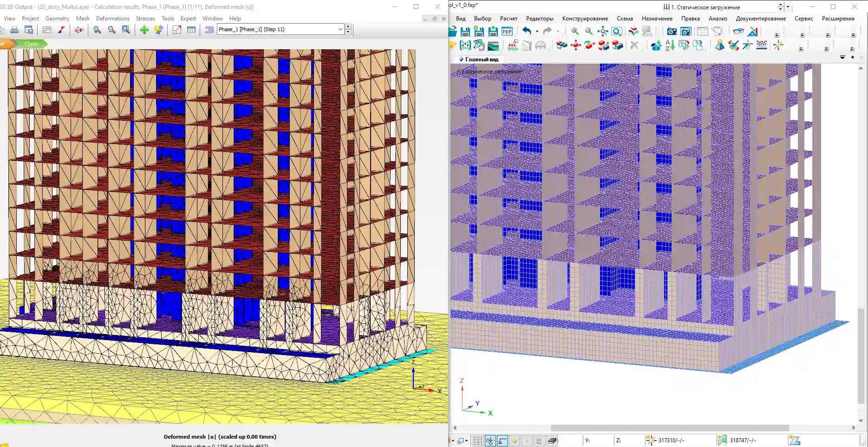Click the horizontal scrollbar in the right viewport

pos(669,428)
